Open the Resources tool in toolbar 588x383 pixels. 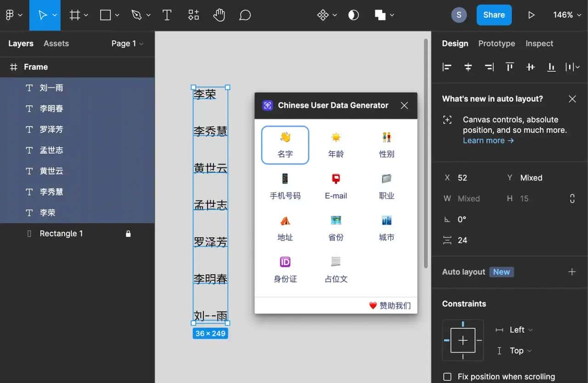[x=193, y=15]
